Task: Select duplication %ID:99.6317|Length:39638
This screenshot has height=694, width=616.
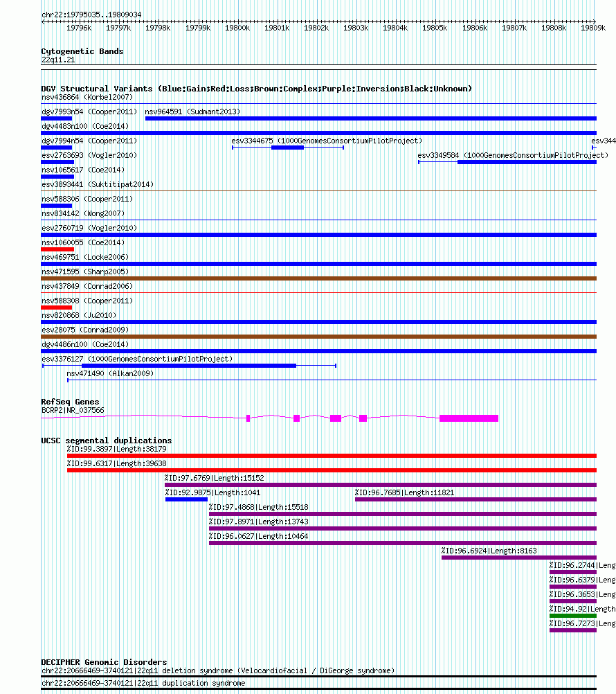Action: coord(117,464)
